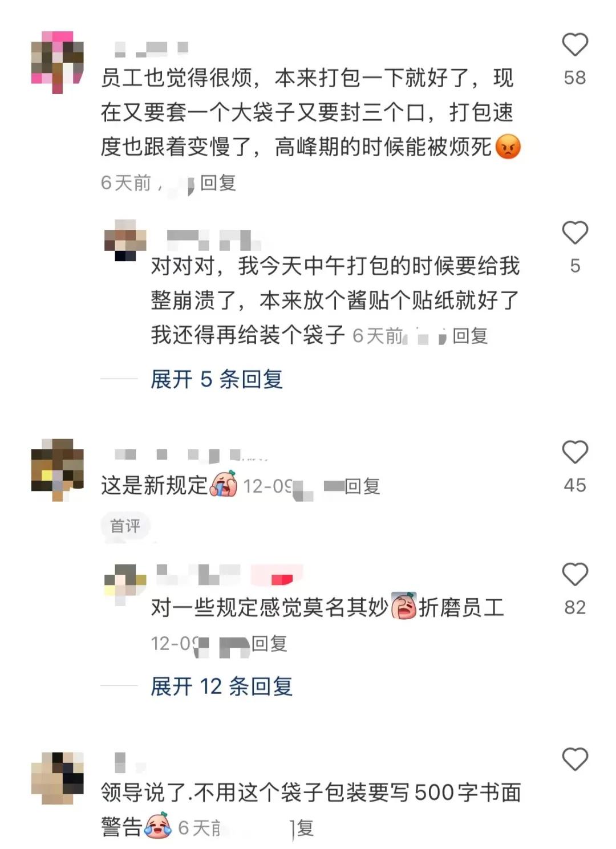
Task: Tap the angry red face emoji
Action: pyautogui.click(x=508, y=147)
